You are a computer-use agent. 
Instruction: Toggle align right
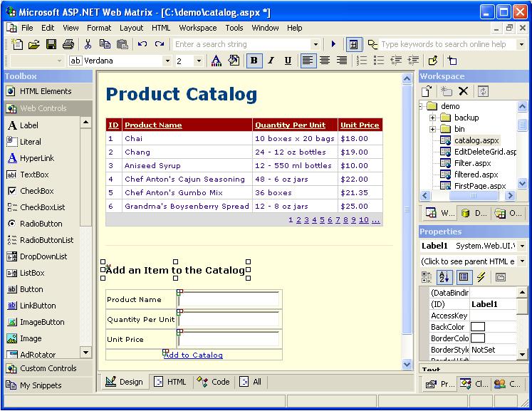point(342,61)
